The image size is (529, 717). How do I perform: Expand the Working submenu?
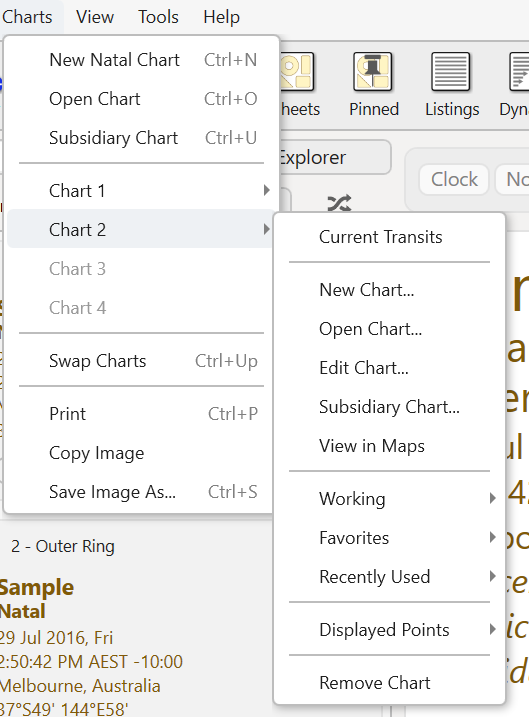[x=389, y=499]
